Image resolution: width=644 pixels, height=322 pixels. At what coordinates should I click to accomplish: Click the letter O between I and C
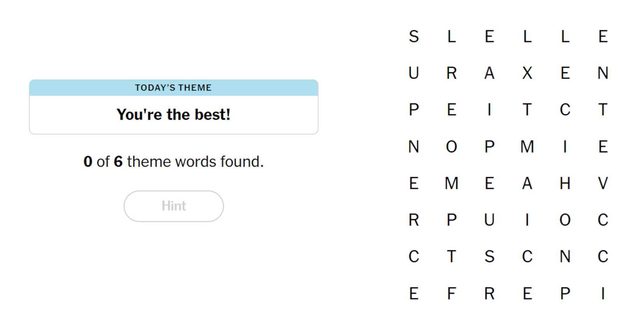(x=565, y=220)
